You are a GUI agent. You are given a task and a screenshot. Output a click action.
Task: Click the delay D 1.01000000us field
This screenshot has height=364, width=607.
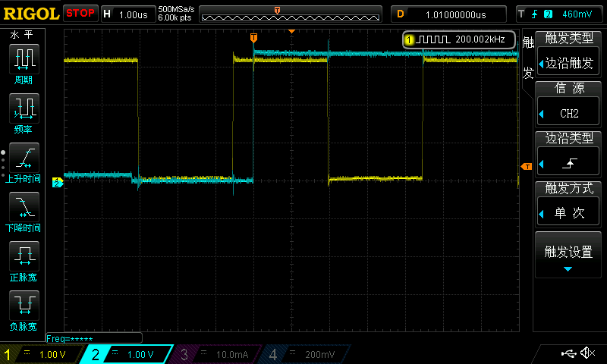[448, 14]
